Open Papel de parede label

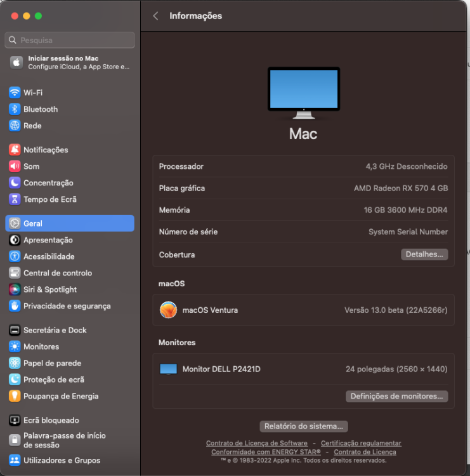pos(53,363)
